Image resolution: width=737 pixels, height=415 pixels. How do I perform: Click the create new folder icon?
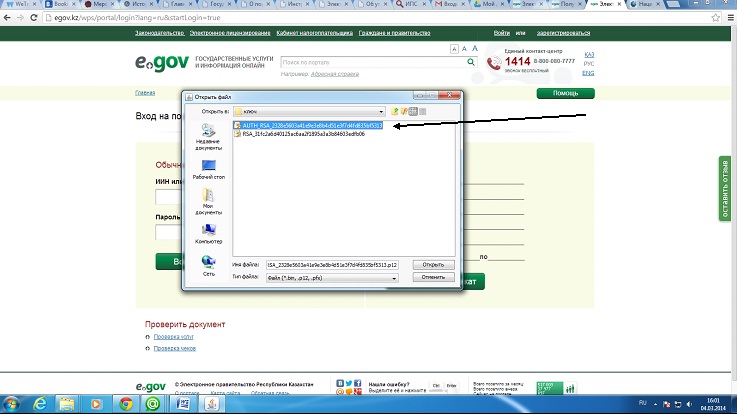[405, 111]
